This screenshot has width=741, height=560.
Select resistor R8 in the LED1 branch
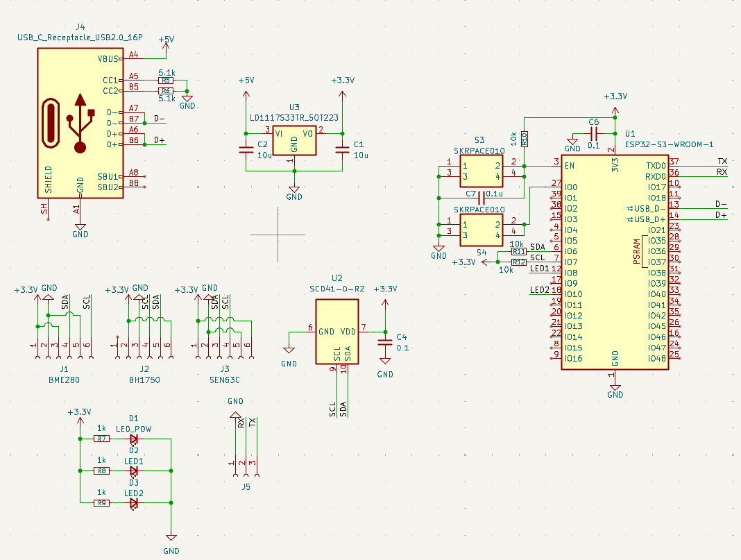click(x=101, y=471)
